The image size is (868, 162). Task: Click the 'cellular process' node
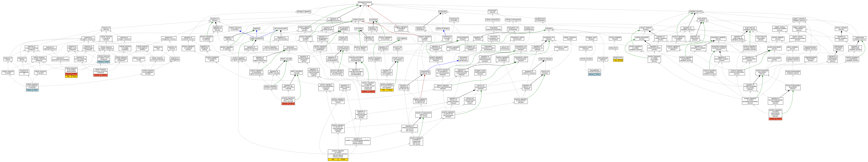[358, 20]
